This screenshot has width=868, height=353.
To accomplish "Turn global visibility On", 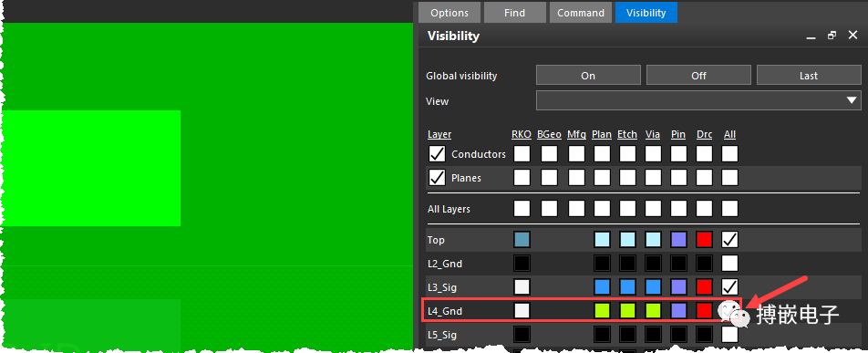I will click(x=588, y=76).
